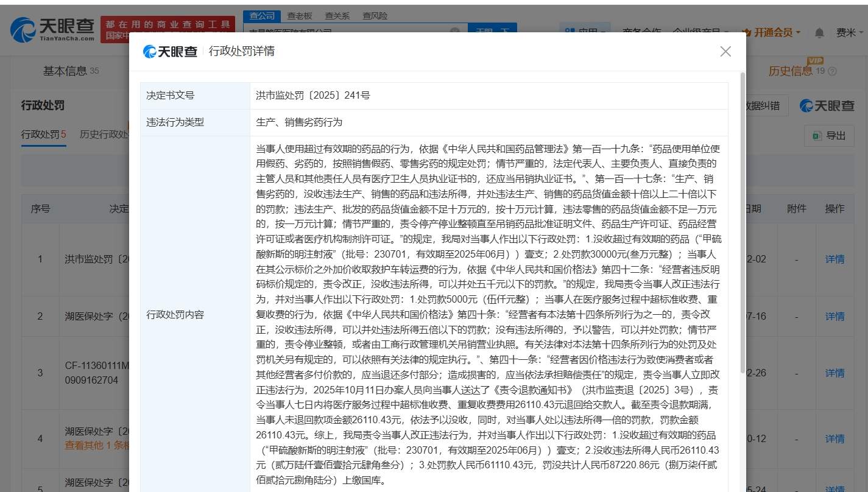The height and width of the screenshot is (492, 868).
Task: Switch to the 查老板 search tab
Action: pyautogui.click(x=300, y=16)
